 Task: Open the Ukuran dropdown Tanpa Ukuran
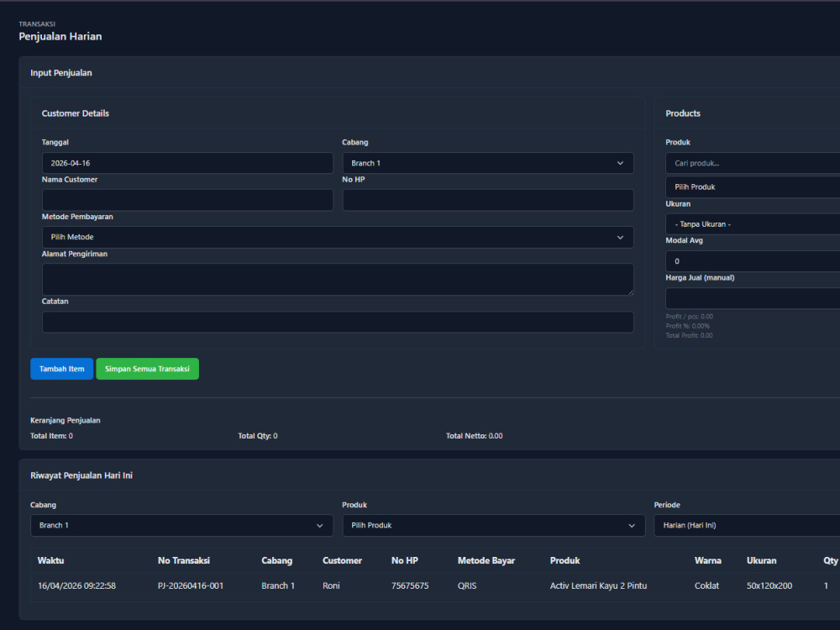[753, 224]
